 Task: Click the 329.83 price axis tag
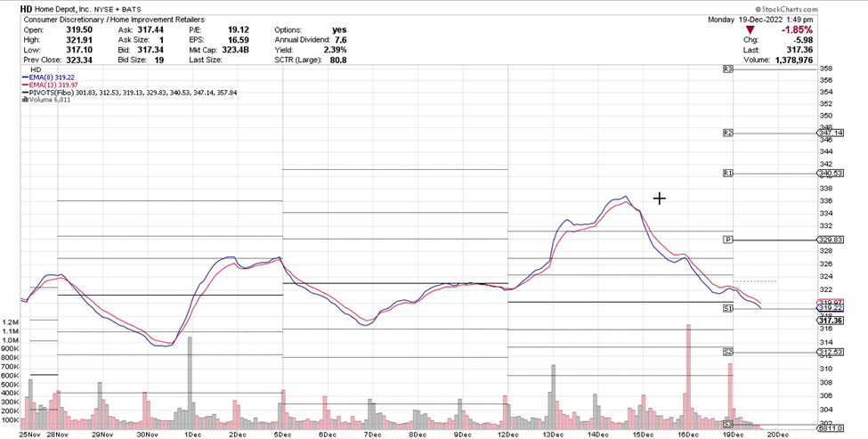[831, 240]
